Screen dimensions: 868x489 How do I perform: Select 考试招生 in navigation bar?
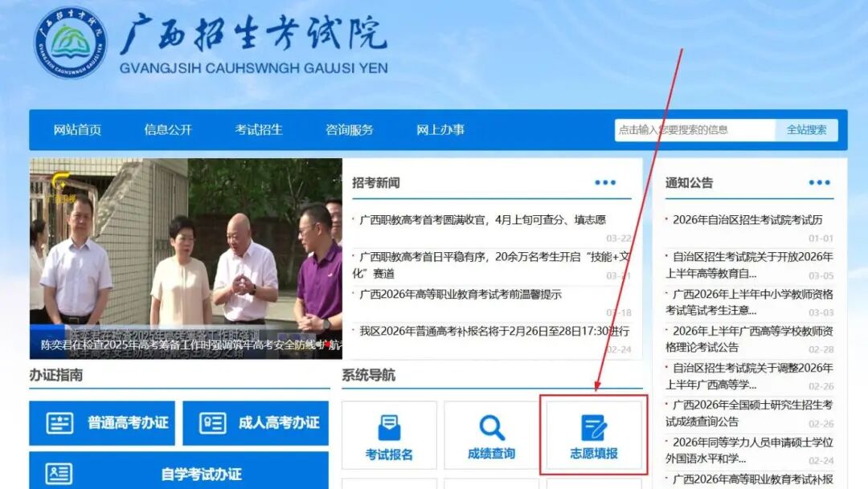(259, 130)
